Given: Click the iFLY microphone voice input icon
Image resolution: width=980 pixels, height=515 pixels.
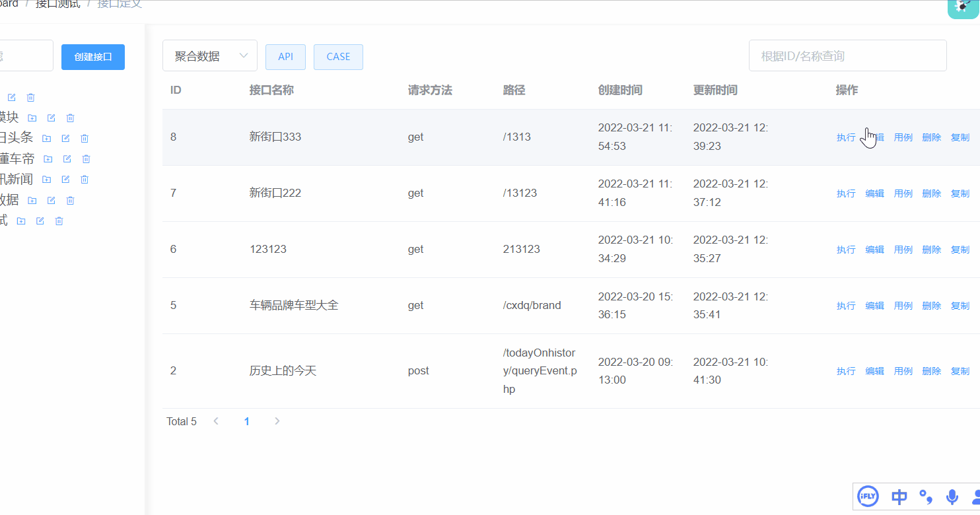Looking at the screenshot, I should pos(952,497).
